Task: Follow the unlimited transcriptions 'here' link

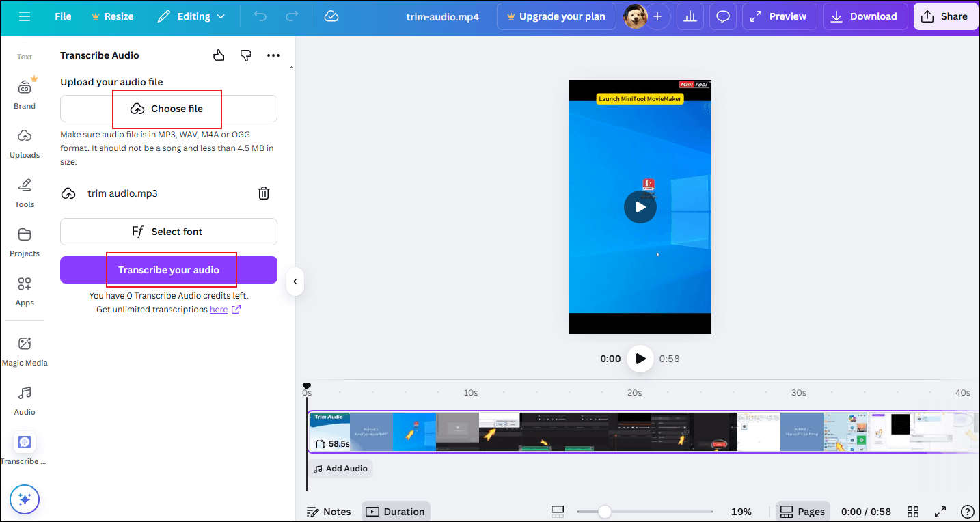Action: click(219, 310)
